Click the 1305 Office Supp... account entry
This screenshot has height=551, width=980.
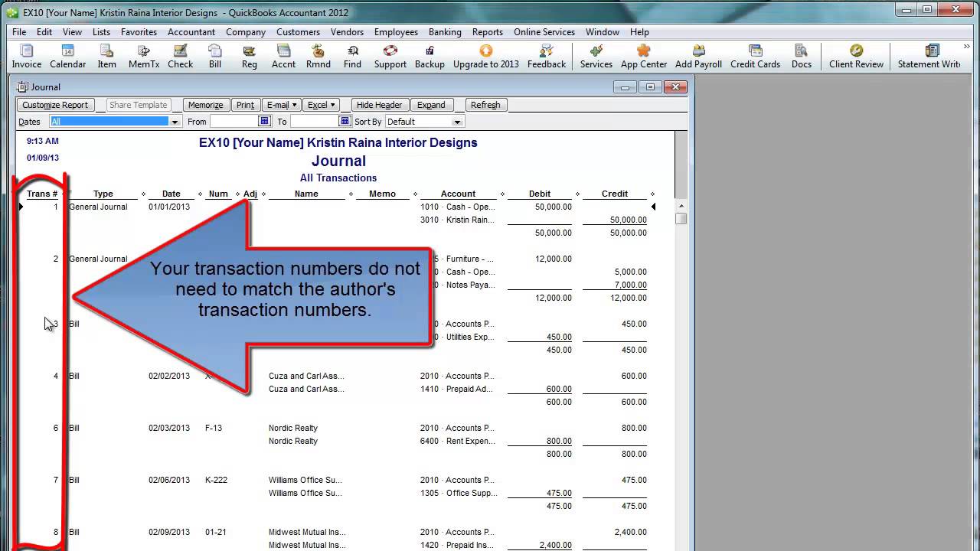[x=458, y=493]
